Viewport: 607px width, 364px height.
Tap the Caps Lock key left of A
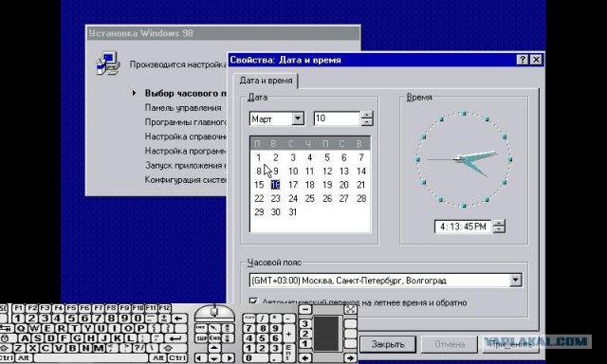9,338
